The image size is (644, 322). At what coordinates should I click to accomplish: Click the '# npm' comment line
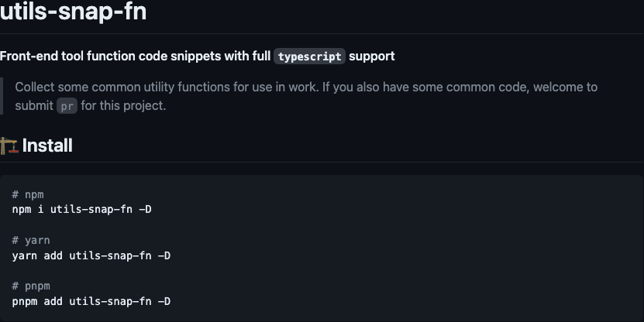28,194
